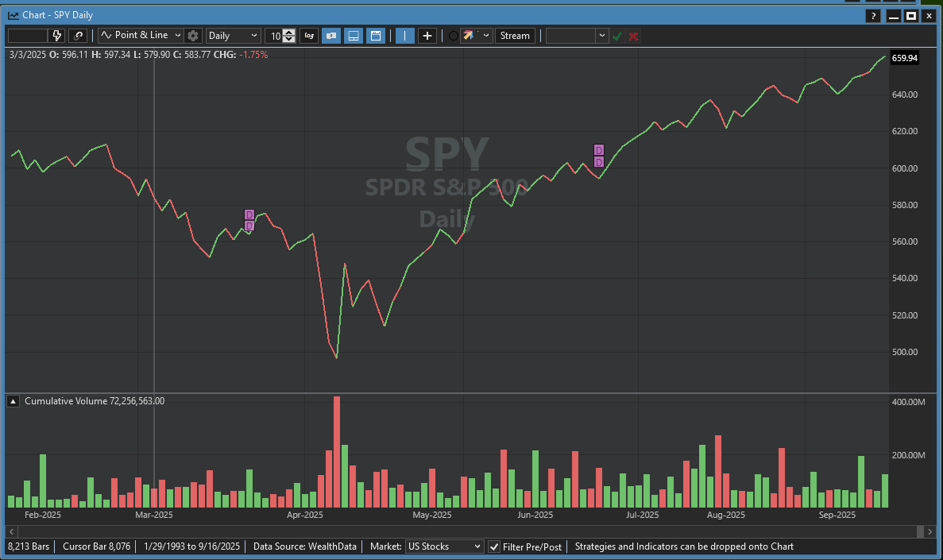Click the lightning bolt icon beside symbol field
This screenshot has height=560, width=943.
coord(57,36)
